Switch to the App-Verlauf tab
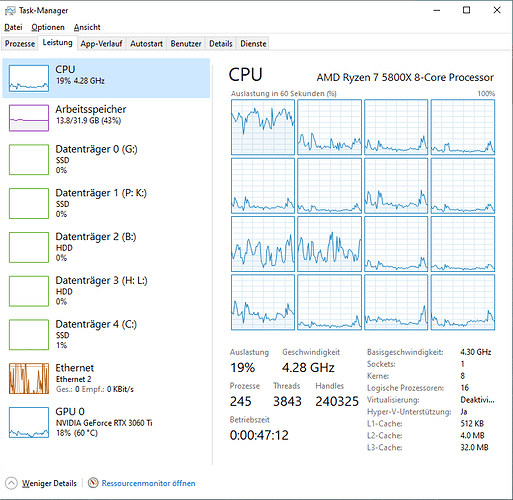The image size is (513, 500). coord(101,44)
